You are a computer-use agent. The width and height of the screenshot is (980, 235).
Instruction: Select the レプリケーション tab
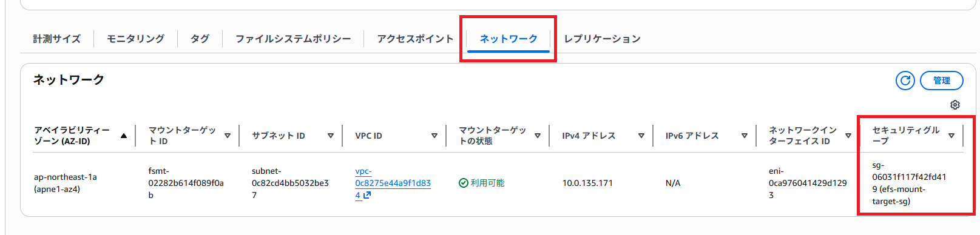tap(602, 39)
